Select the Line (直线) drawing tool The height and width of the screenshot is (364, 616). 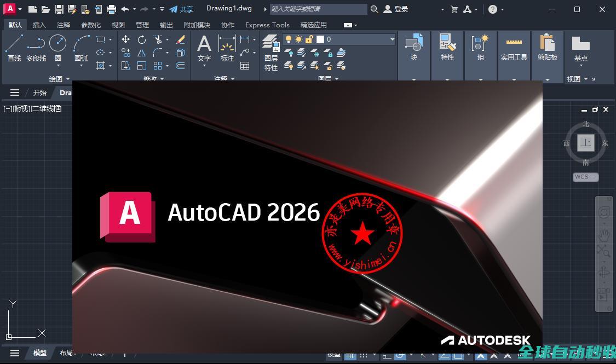[14, 47]
